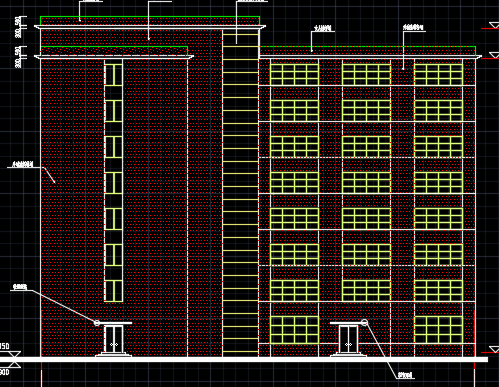The image size is (499, 387).
Task: Select the ground-level elevation marker at right
Action: (494, 349)
